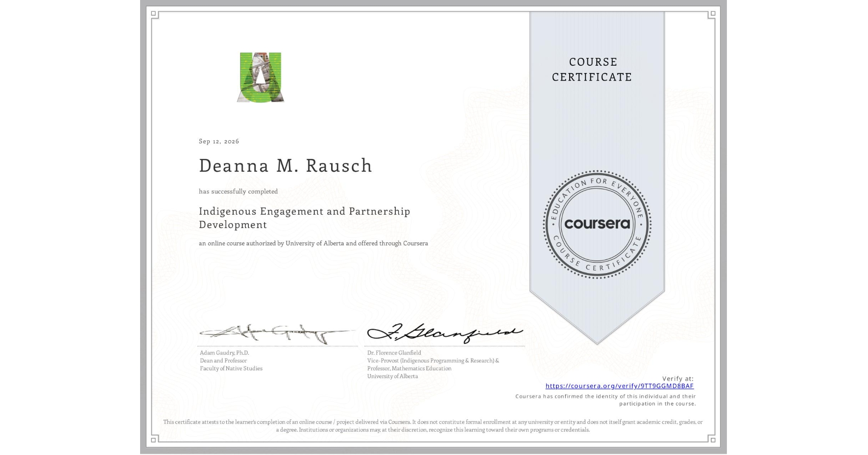The image size is (868, 455).
Task: Click 'University of Alberta' under Glanfield's title
Action: click(393, 376)
